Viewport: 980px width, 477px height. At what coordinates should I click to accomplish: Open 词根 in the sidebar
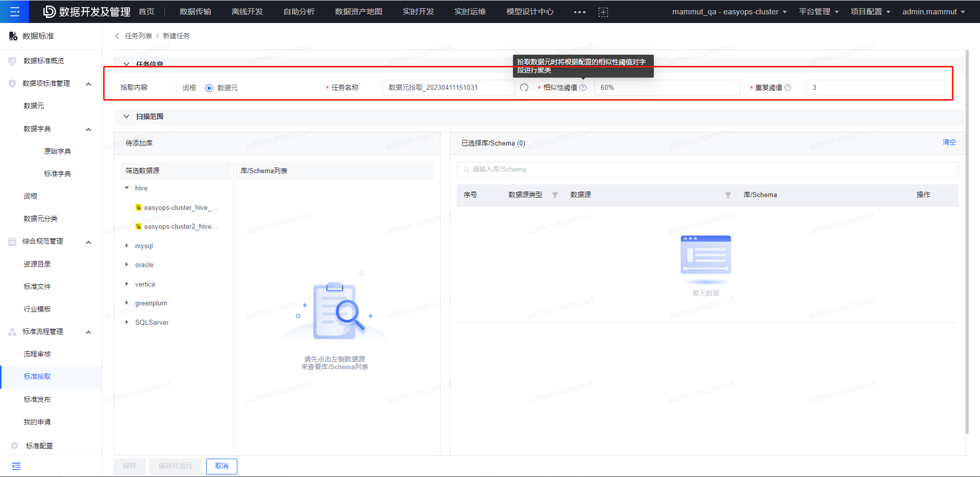(30, 196)
